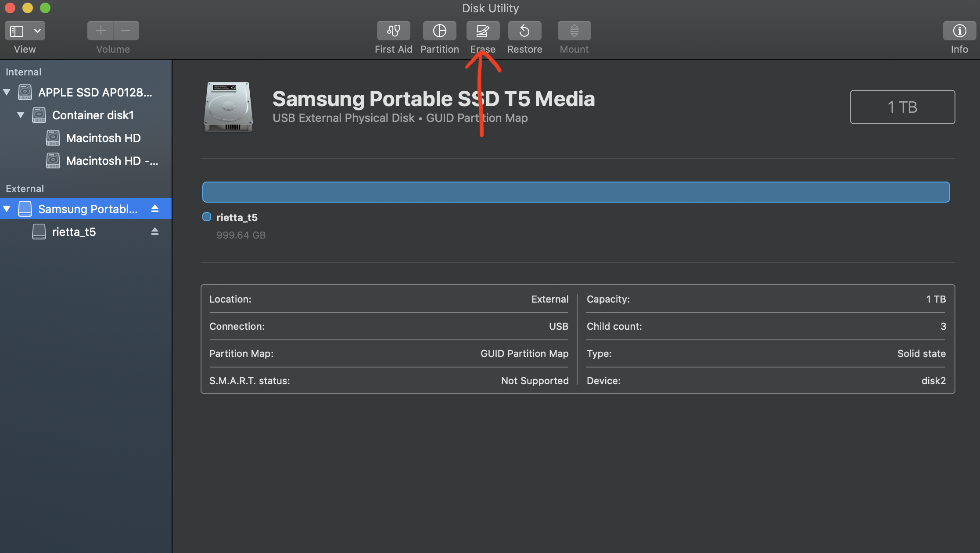Click the Erase icon in the toolbar
980x553 pixels.
click(483, 31)
